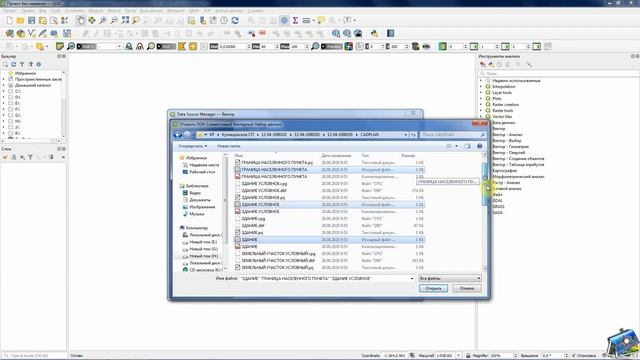Click the Map Tips speech bubble icon
This screenshot has height=360, width=640.
321,20
